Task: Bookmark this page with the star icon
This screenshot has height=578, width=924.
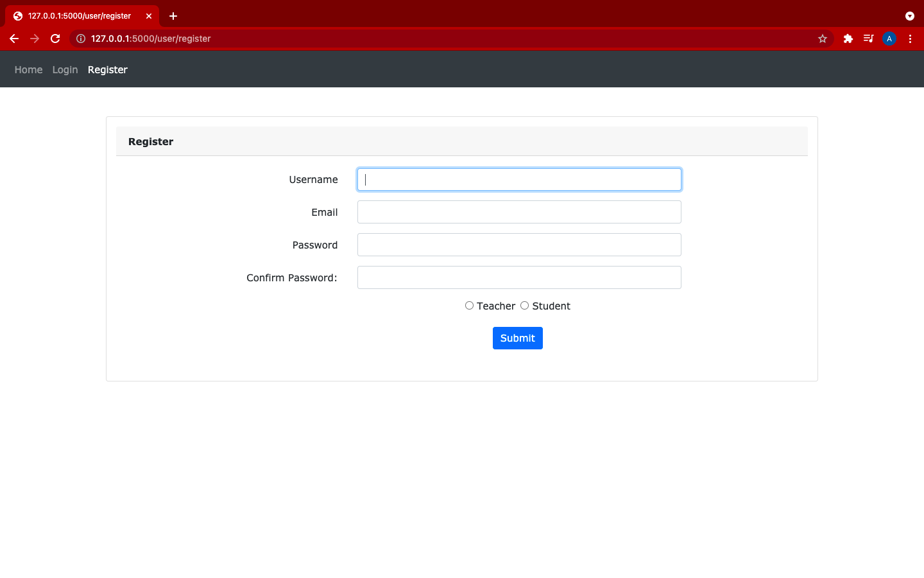Action: (823, 39)
